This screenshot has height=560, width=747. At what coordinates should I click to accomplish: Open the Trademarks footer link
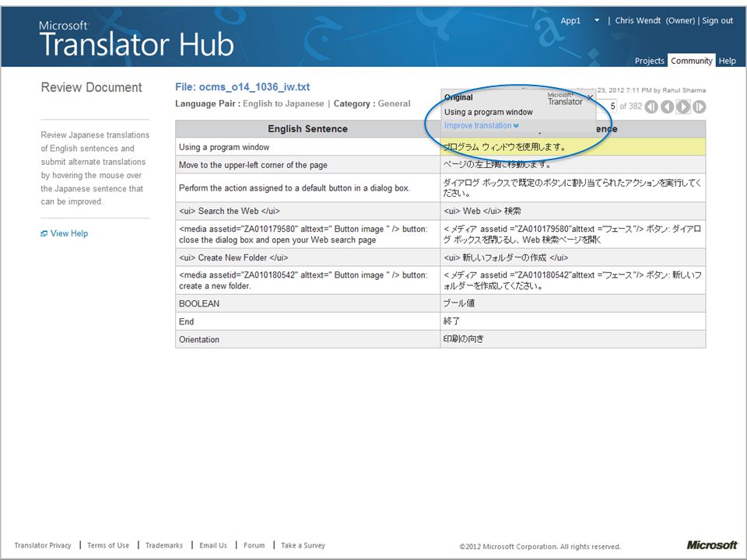[164, 545]
